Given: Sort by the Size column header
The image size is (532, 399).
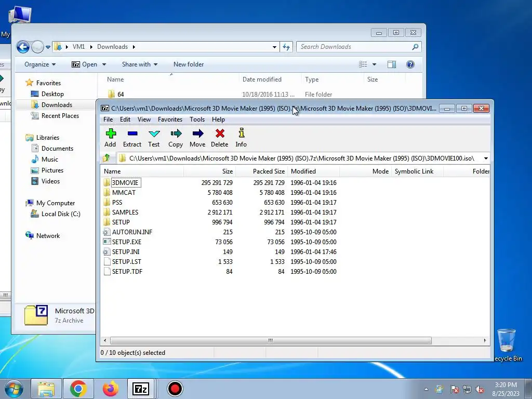Looking at the screenshot, I should (x=209, y=171).
